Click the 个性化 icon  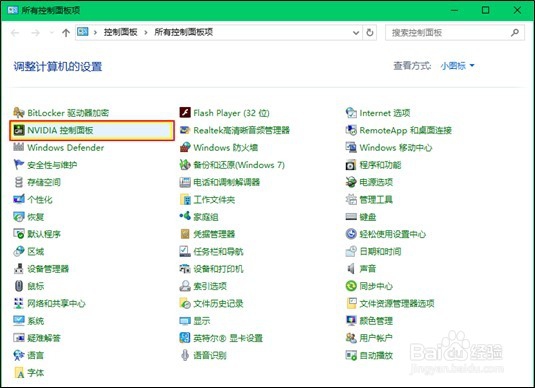(x=18, y=199)
